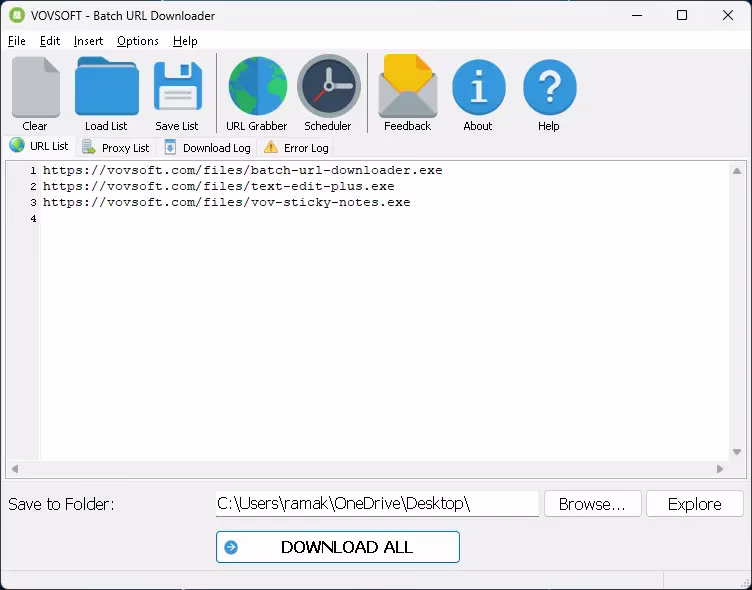This screenshot has width=752, height=590.
Task: Open the File menu
Action: coord(17,41)
